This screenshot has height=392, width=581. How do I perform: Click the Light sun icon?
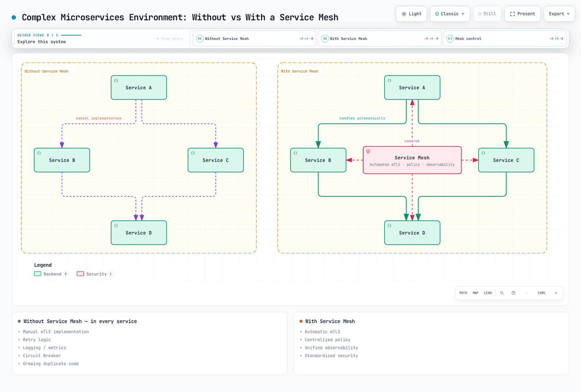coord(404,14)
